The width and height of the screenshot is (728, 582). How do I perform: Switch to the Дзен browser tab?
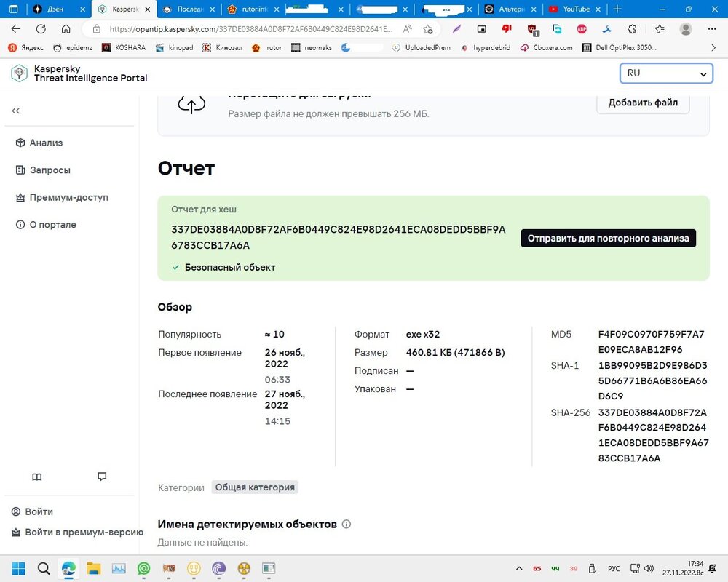55,9
